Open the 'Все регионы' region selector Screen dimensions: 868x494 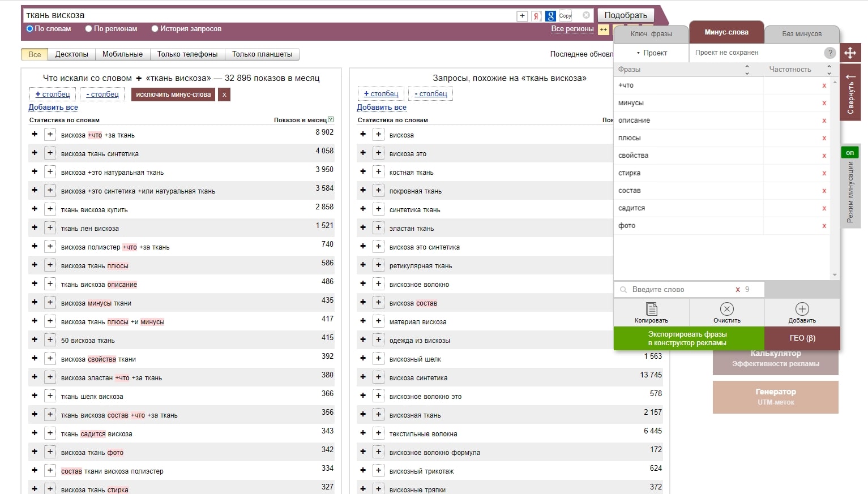coord(572,29)
